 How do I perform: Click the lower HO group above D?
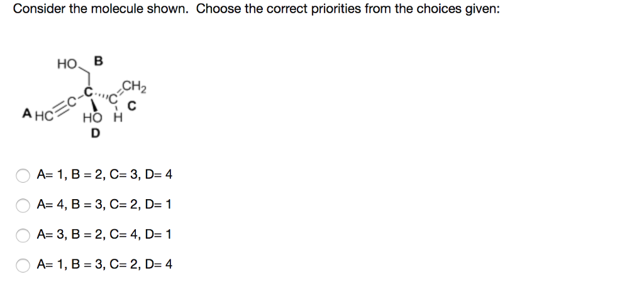coord(91,119)
